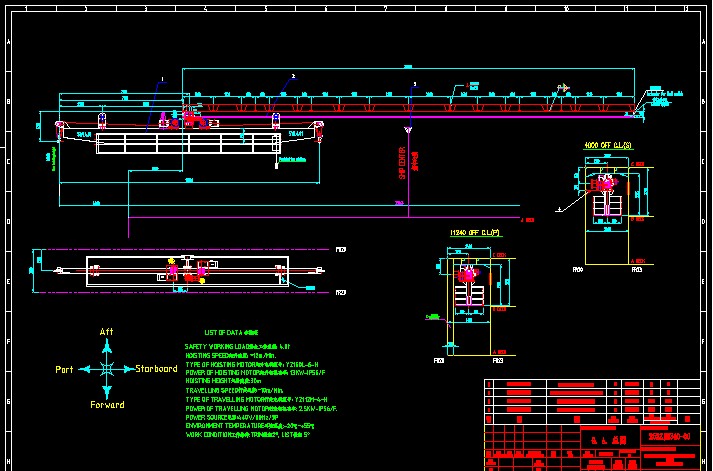Click the 11240 OFF C.L.(P) section title
This screenshot has height=471, width=713.
point(477,234)
